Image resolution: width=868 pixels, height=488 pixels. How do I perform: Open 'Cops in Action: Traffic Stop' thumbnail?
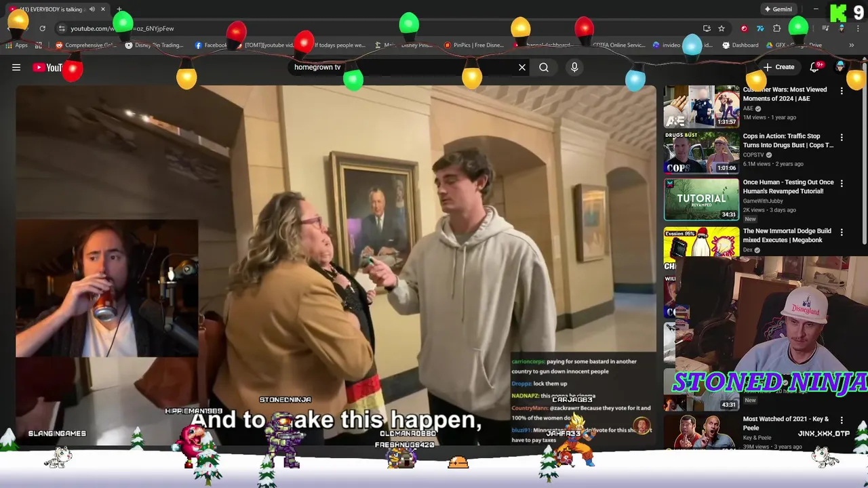coord(701,153)
